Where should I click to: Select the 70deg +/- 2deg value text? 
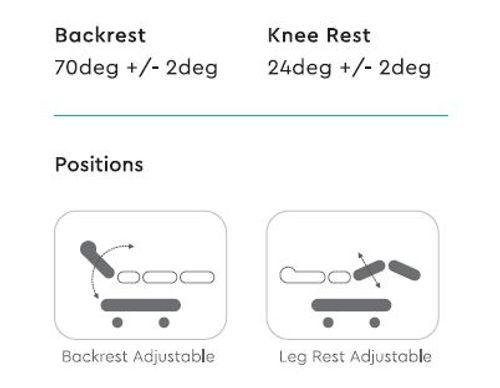pos(136,68)
